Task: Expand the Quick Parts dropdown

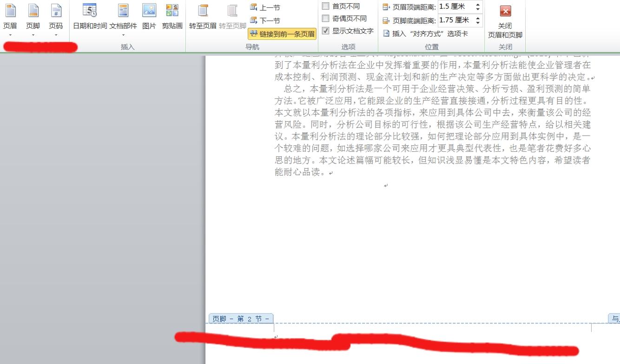Action: click(123, 34)
